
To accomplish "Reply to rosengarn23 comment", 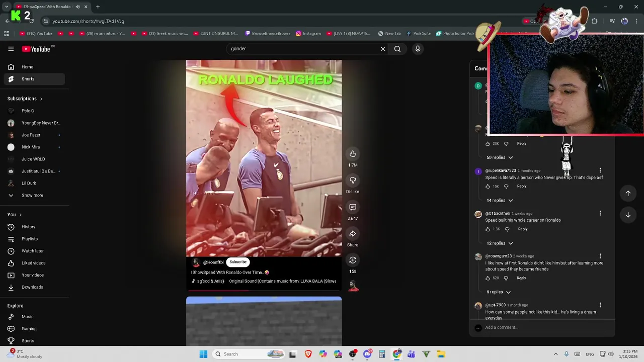I will [521, 278].
